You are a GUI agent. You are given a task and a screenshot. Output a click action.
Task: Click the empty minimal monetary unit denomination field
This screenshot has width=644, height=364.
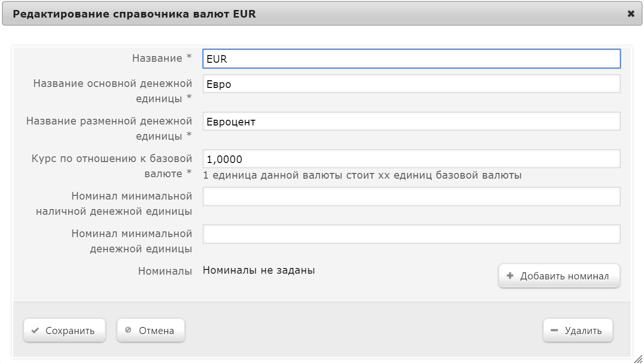coord(411,234)
